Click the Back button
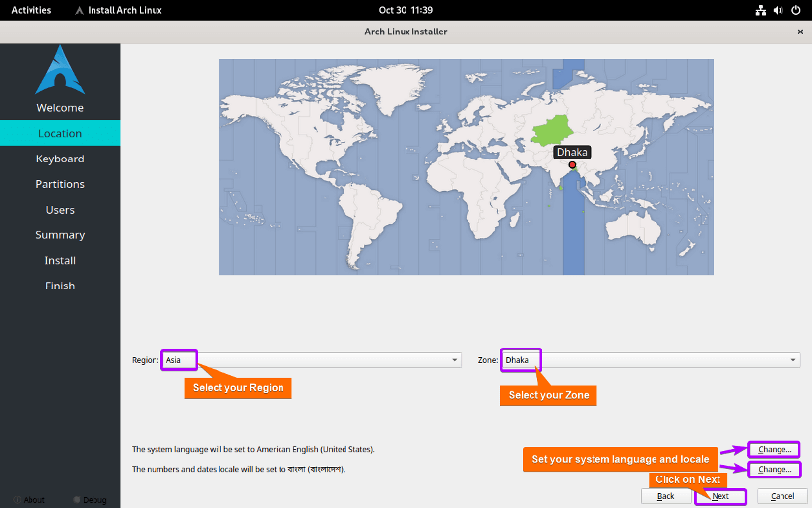 point(665,496)
